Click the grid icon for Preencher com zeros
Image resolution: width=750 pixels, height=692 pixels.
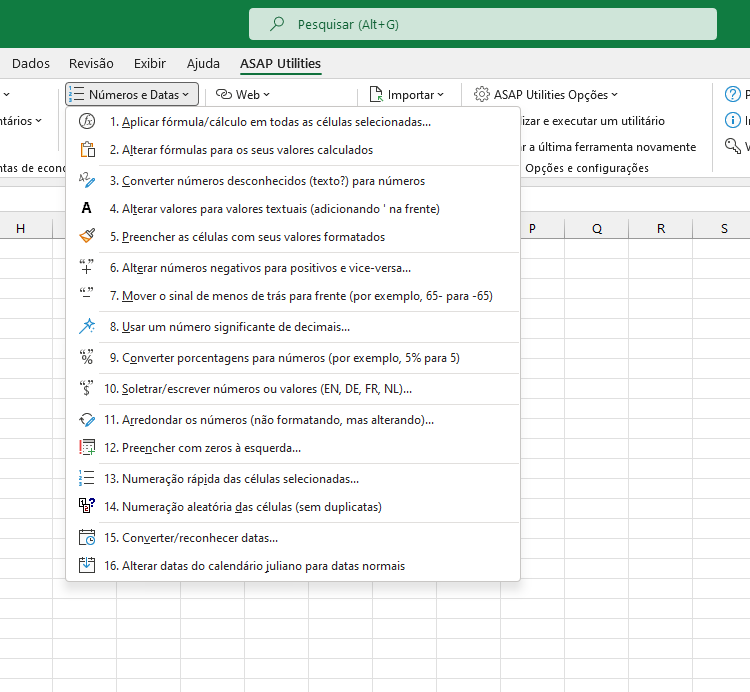click(87, 447)
